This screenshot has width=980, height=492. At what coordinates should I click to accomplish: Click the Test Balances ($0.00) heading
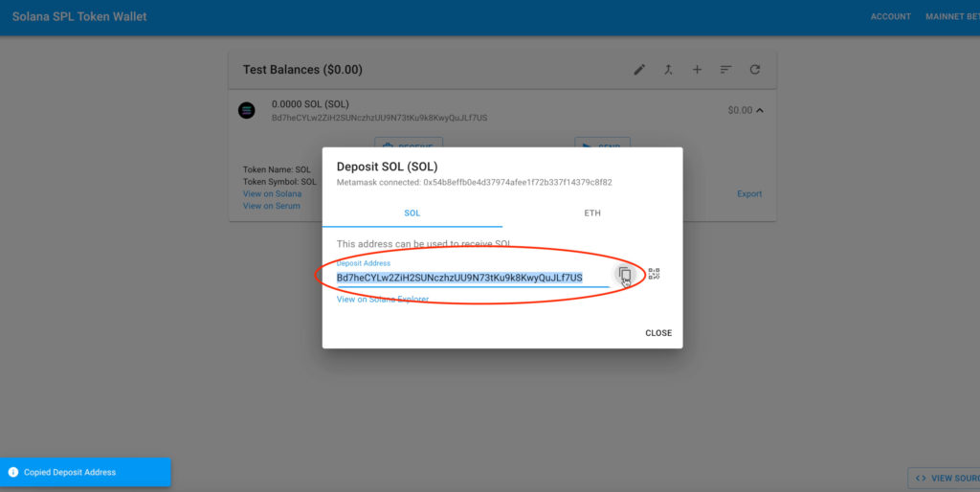(x=302, y=70)
